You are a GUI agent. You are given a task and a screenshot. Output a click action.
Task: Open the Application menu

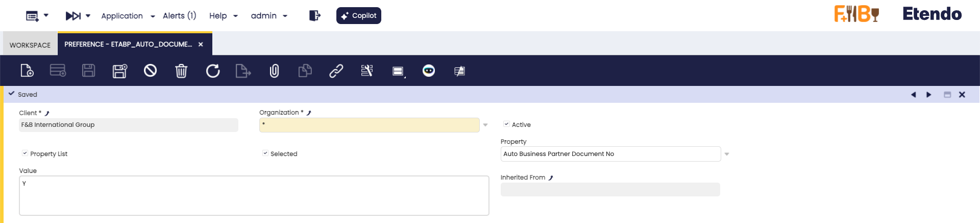[x=128, y=16]
